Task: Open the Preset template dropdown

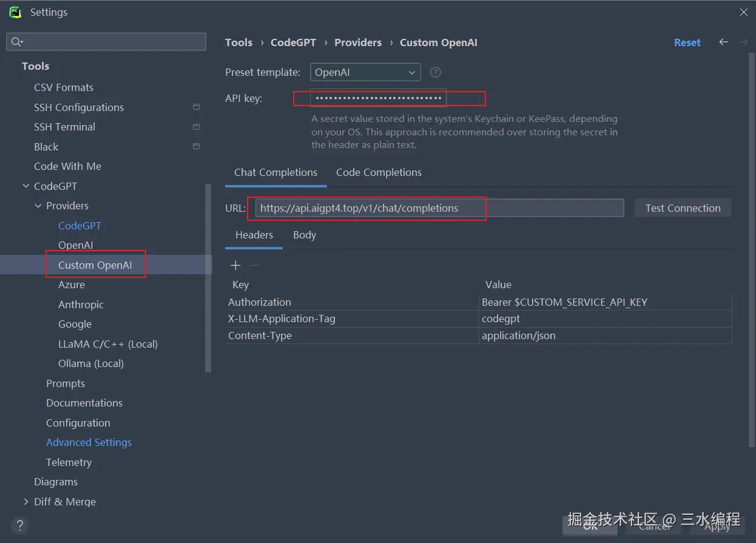Action: tap(365, 72)
